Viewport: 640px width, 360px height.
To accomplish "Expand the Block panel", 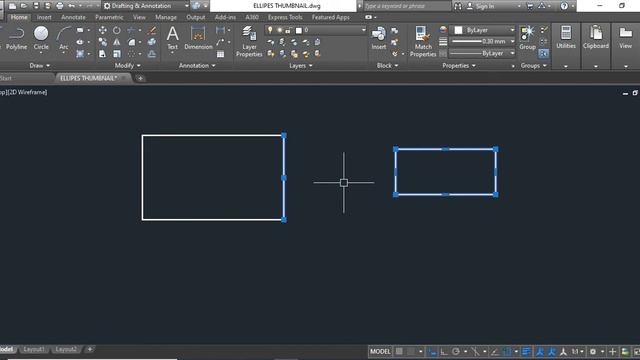I will click(x=387, y=65).
